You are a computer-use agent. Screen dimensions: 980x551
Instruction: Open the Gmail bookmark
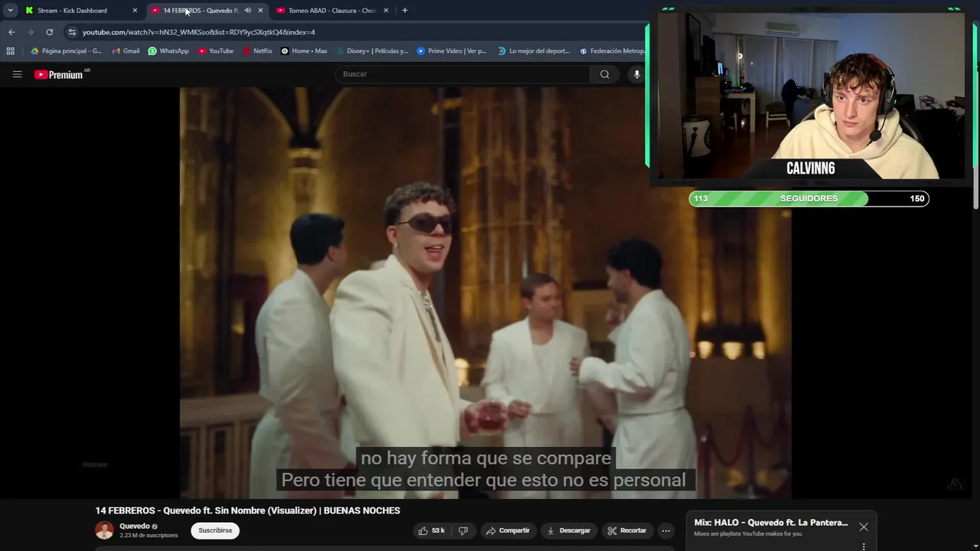pos(126,51)
